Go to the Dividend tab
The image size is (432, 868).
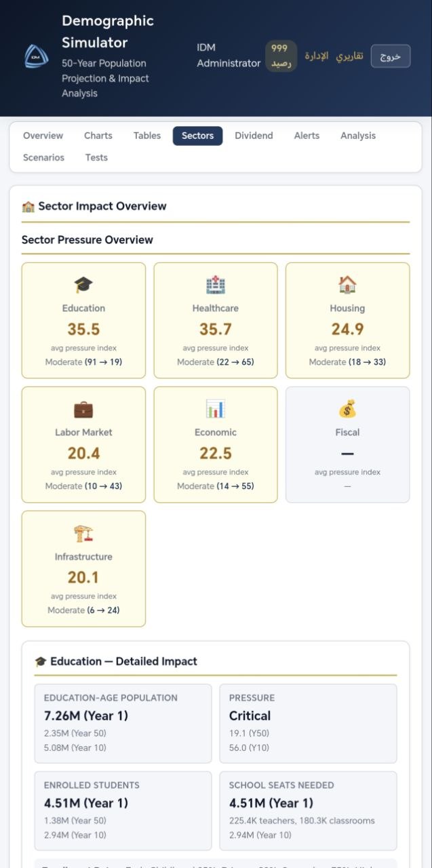tap(254, 136)
